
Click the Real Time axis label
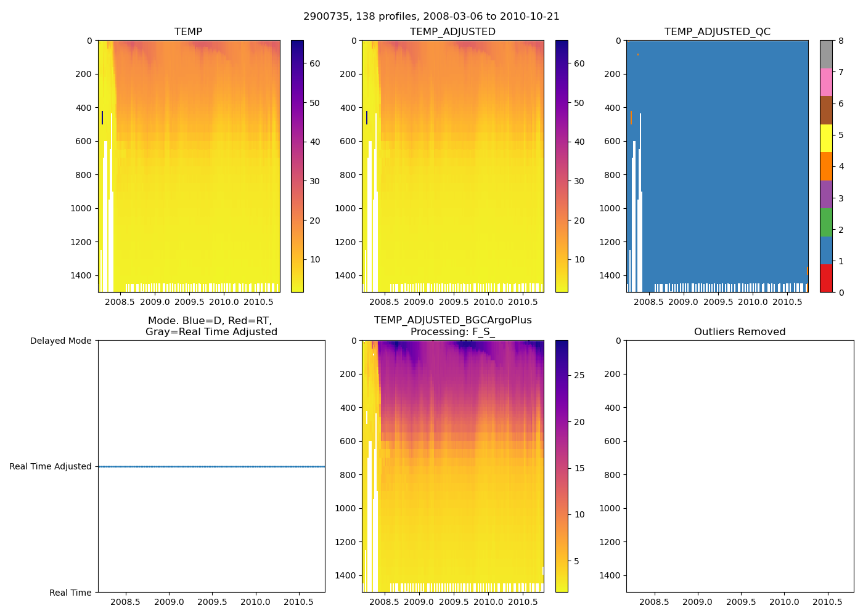point(70,593)
